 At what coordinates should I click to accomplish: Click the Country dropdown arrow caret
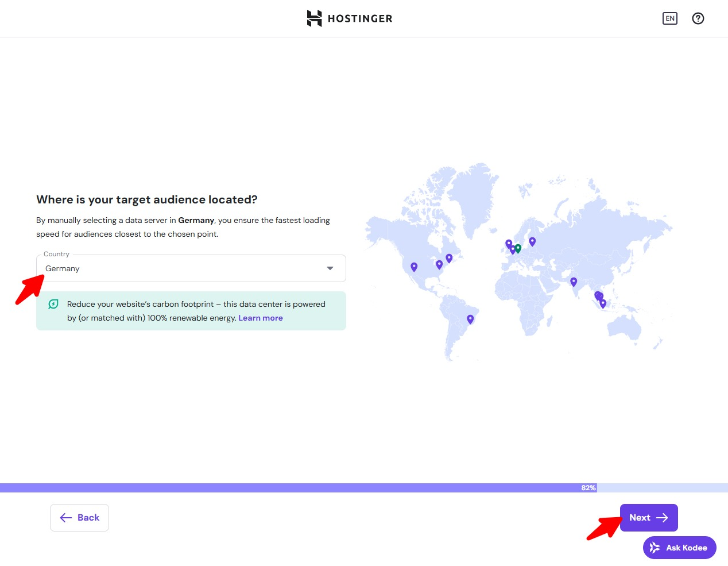point(330,268)
